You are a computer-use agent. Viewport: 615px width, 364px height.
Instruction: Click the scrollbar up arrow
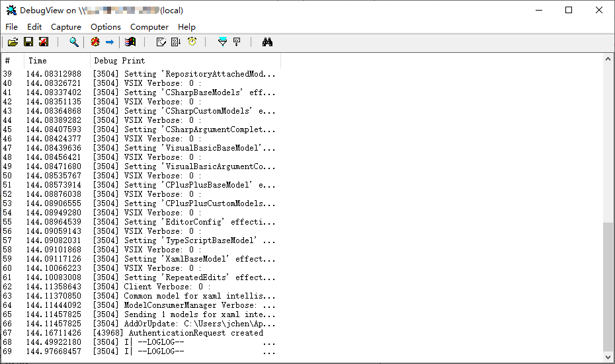(608, 59)
